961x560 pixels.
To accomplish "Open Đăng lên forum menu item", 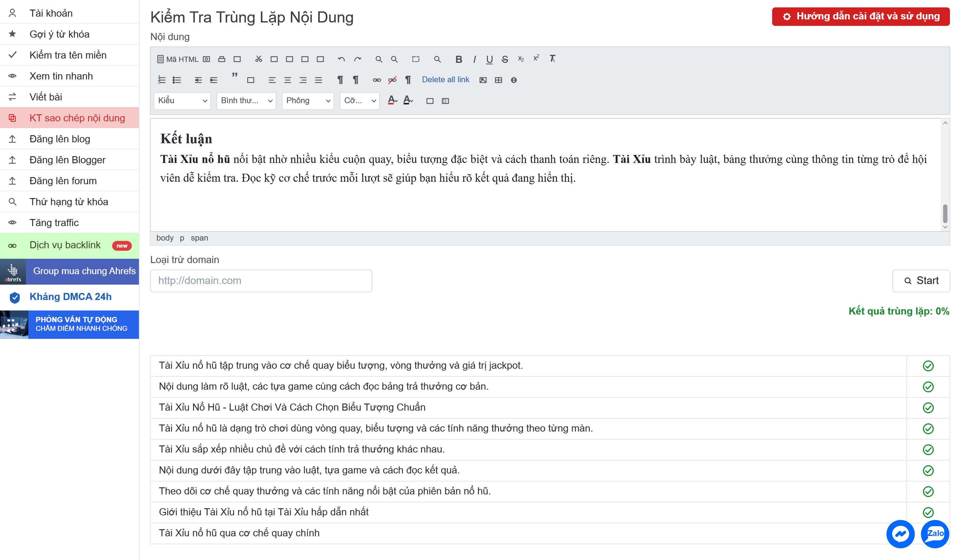I will tap(69, 181).
